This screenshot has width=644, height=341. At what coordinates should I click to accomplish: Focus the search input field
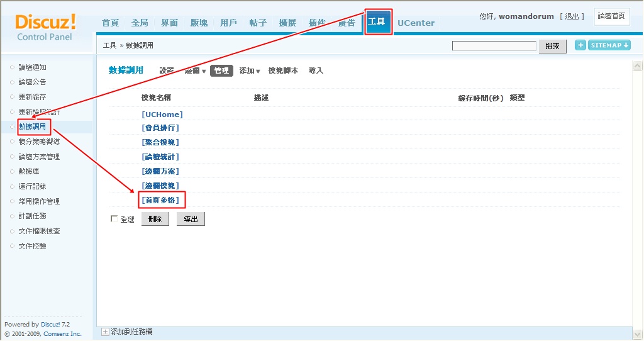click(x=494, y=46)
